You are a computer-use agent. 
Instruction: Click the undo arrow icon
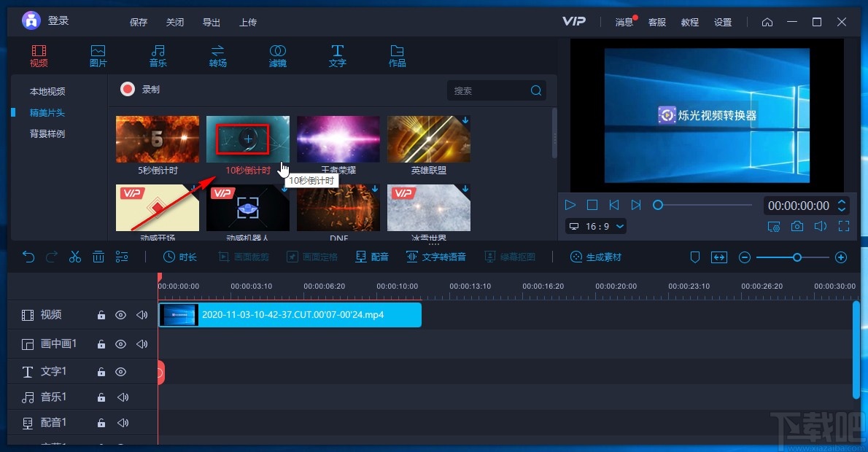pos(28,257)
